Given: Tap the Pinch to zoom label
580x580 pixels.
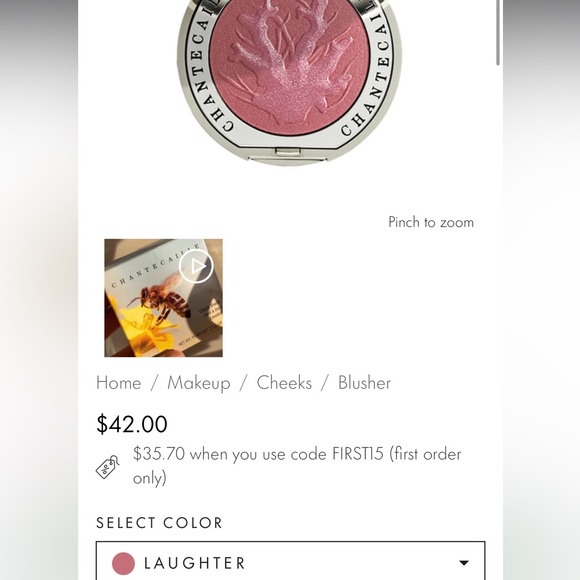Looking at the screenshot, I should tap(431, 222).
